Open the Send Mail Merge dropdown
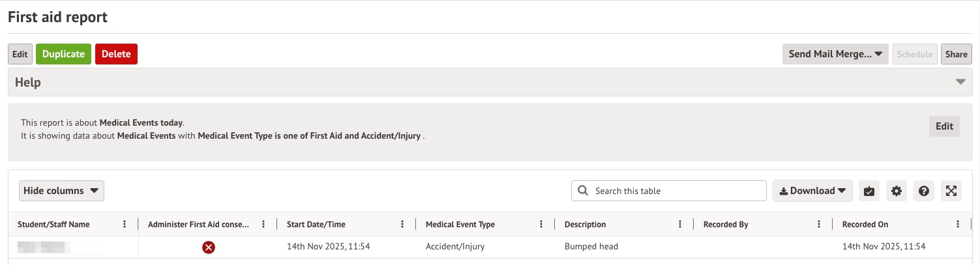 [835, 54]
